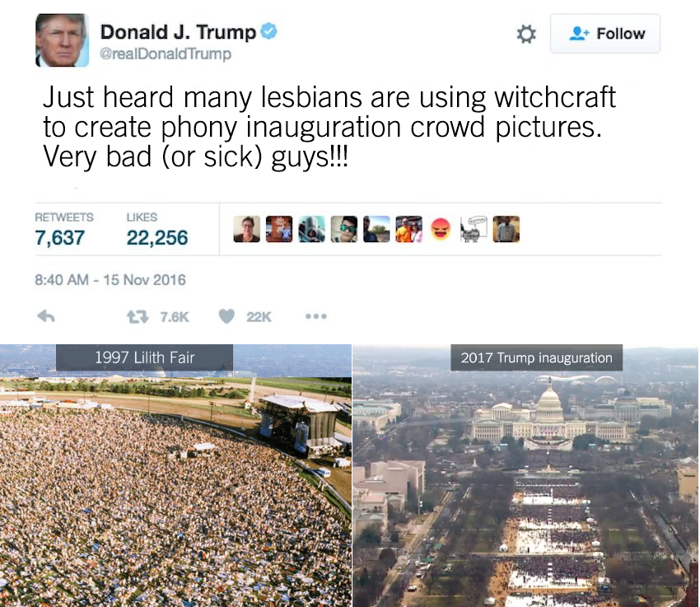Open the three-dot more options menu
This screenshot has width=700, height=607.
click(x=316, y=316)
